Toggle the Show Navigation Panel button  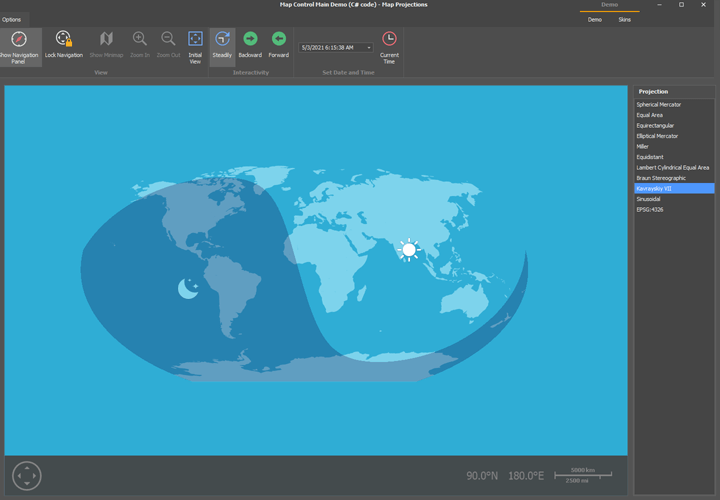[18, 46]
